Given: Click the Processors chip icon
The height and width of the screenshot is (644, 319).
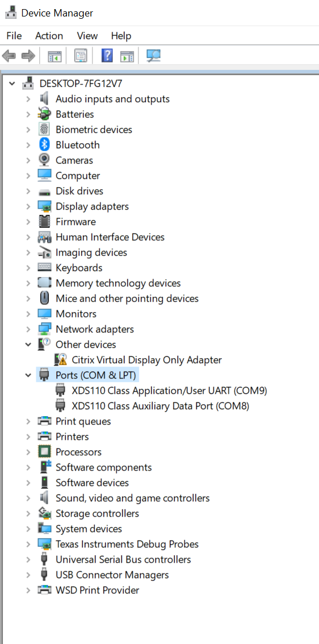Looking at the screenshot, I should [x=44, y=452].
